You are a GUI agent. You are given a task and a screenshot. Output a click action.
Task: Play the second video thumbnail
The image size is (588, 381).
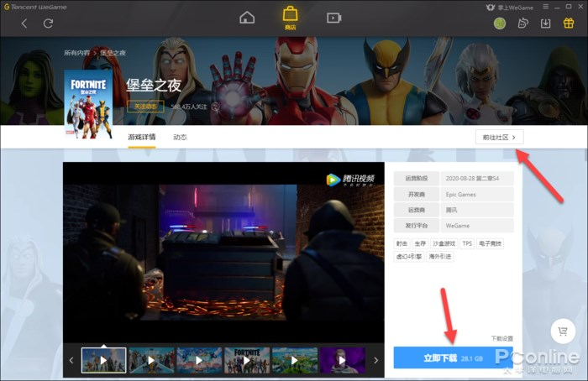click(151, 360)
